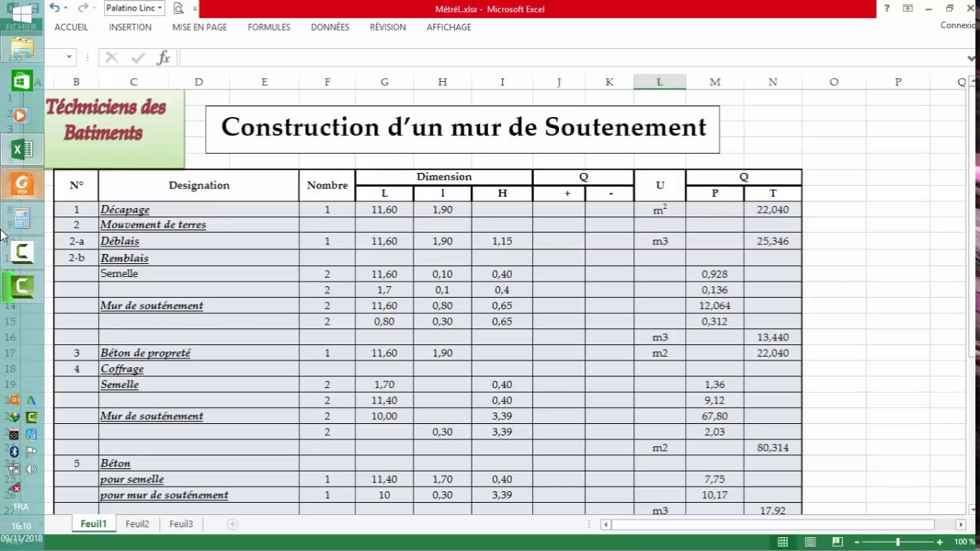Click the partial value 12,064 cell
Image resolution: width=980 pixels, height=551 pixels.
[x=715, y=305]
